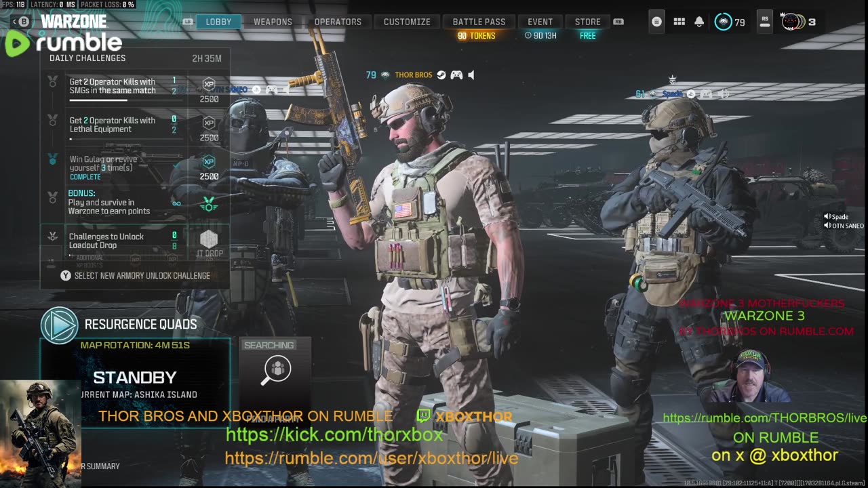Mute THOR BROS using the speaker icon
This screenshot has height=488, width=868.
(471, 75)
